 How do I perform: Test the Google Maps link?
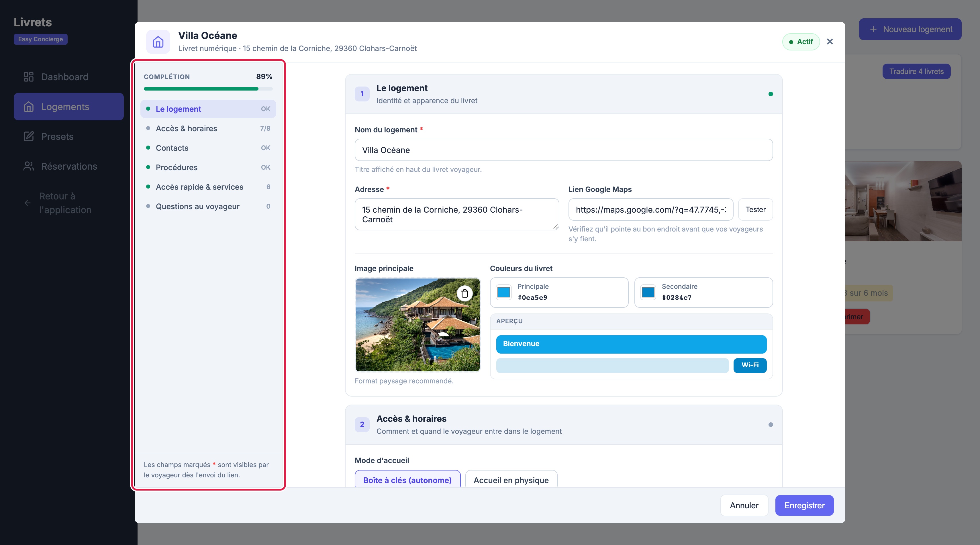[755, 209]
